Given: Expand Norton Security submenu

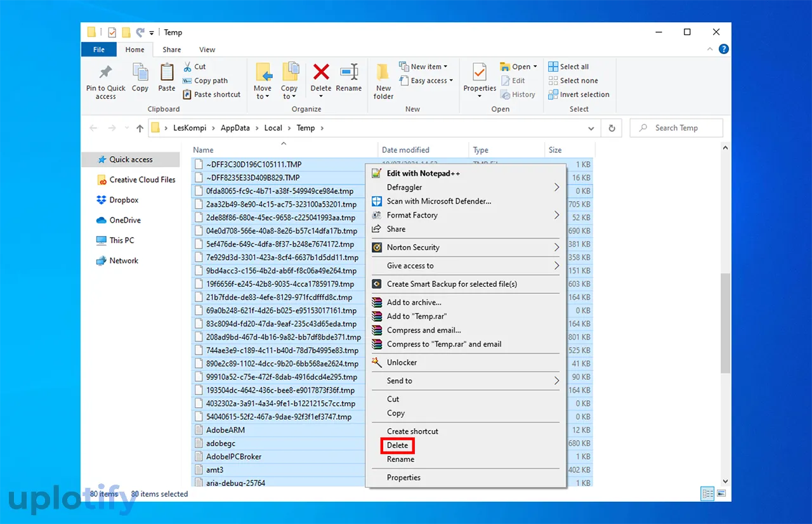Looking at the screenshot, I should [x=466, y=247].
